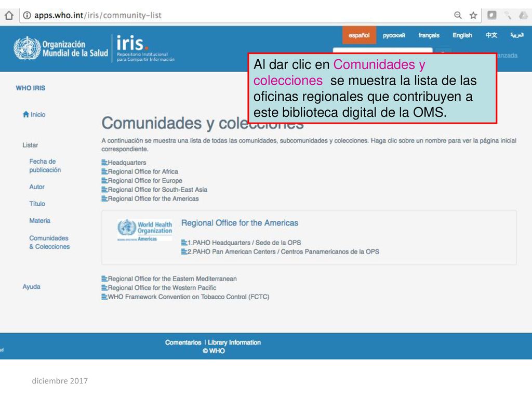The height and width of the screenshot is (399, 532).
Task: Open the Headquarters community
Action: 127,163
